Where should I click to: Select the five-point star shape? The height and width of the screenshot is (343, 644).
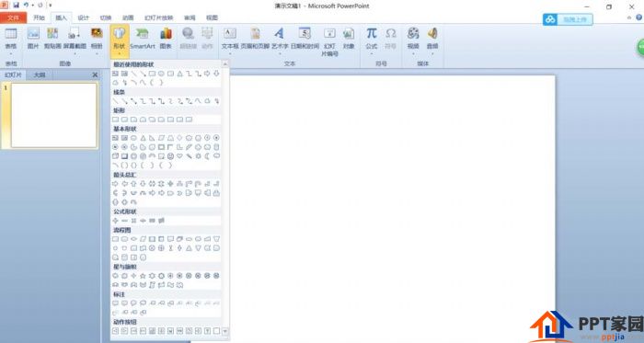click(x=143, y=276)
